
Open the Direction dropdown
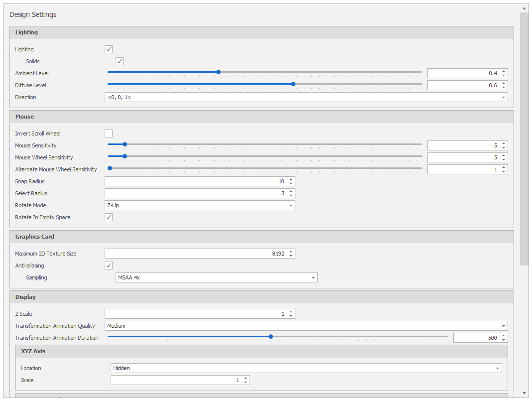point(504,97)
